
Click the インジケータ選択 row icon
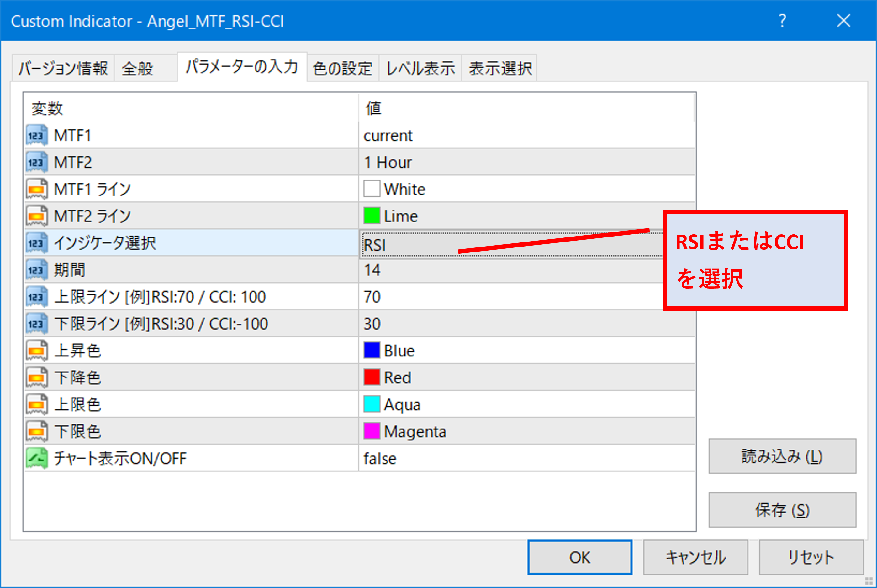tap(37, 243)
